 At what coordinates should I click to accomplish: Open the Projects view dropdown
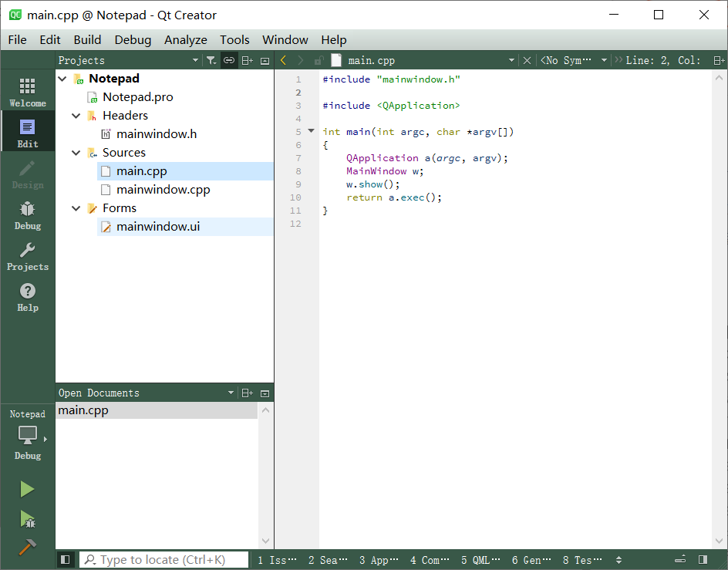[x=195, y=60]
